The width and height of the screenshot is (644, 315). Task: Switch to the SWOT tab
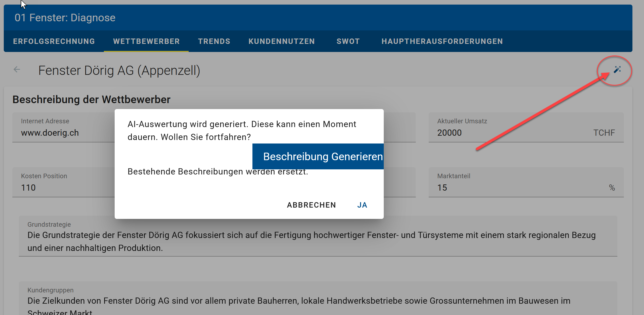coord(348,41)
